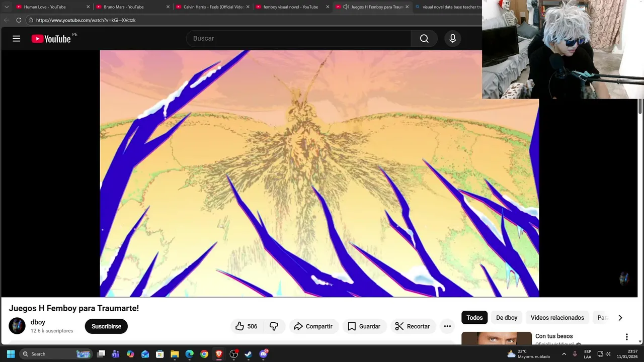Screen dimensions: 644x362
Task: Open weather widget showing 22°C
Action: coord(528,354)
